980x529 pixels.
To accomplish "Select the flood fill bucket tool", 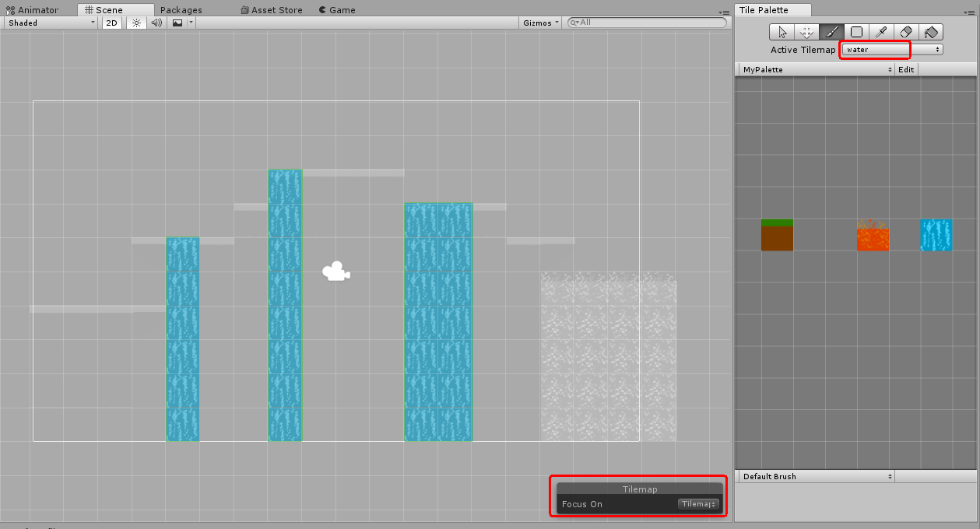I will coord(931,32).
